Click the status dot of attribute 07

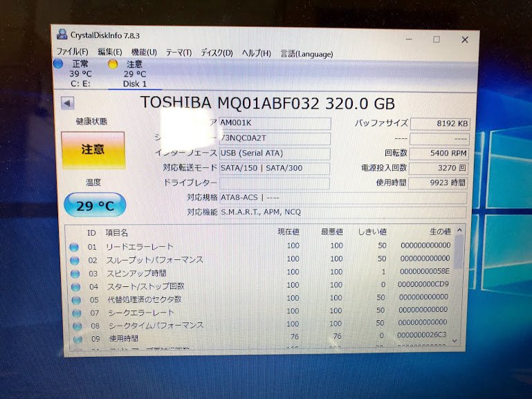click(x=77, y=313)
